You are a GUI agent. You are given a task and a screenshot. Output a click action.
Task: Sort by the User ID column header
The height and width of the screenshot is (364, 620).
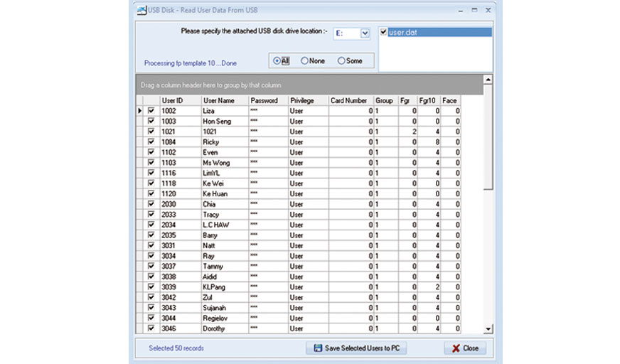pyautogui.click(x=181, y=100)
